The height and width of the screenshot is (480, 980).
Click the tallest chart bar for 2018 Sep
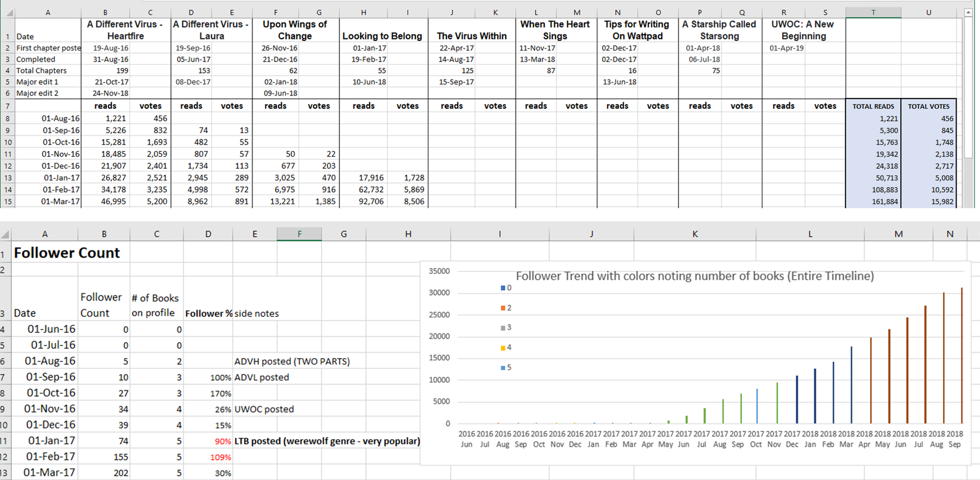pos(962,356)
